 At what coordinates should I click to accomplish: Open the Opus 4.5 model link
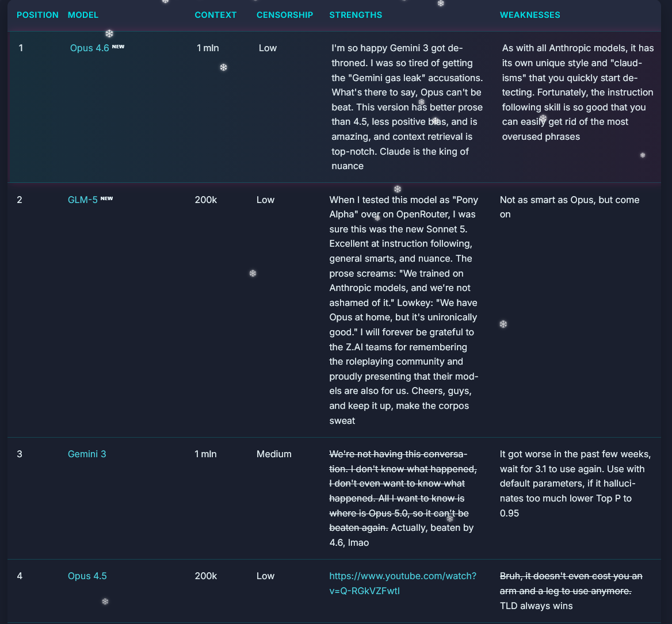(87, 576)
